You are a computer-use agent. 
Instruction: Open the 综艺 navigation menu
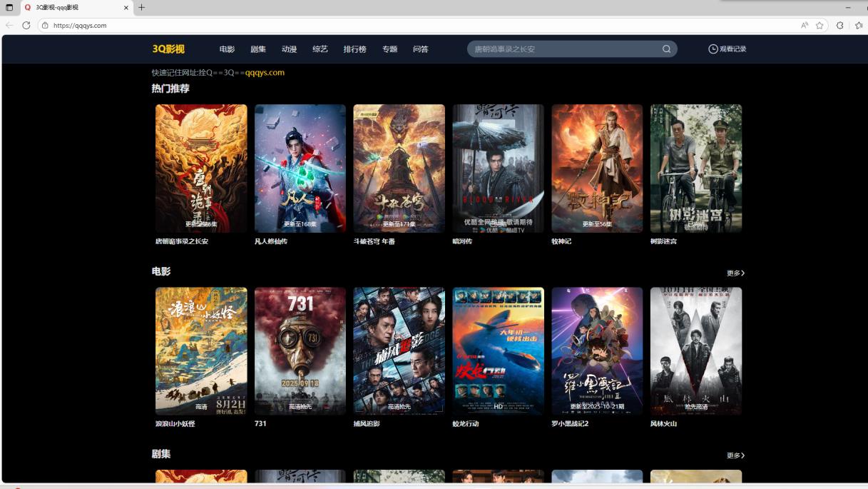coord(320,49)
